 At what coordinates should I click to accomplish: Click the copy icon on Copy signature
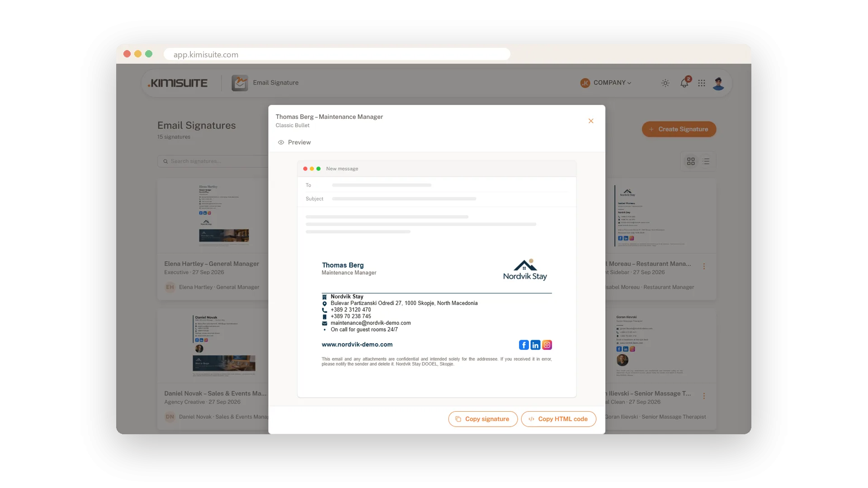(x=458, y=419)
